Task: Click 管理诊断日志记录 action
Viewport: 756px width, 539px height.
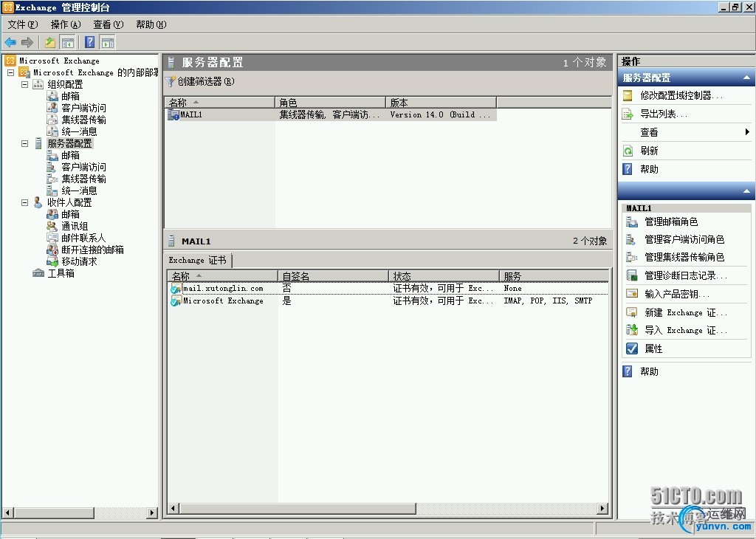Action: (x=686, y=275)
